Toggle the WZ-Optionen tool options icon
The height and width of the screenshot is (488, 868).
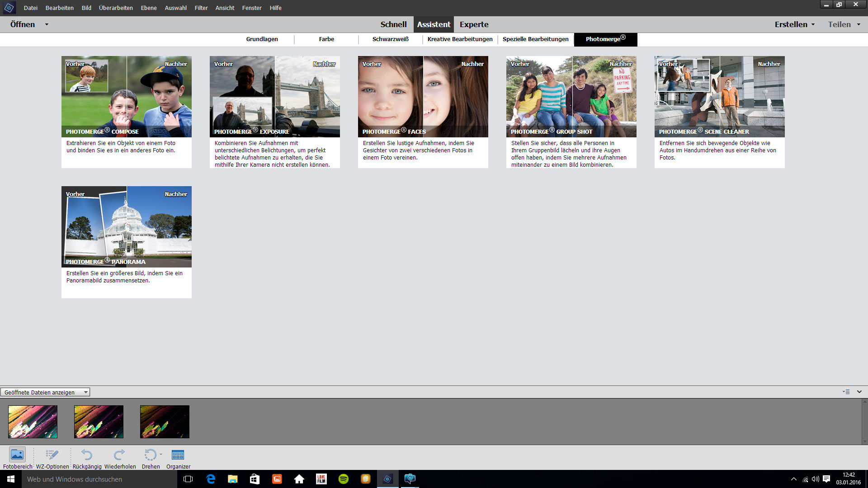[52, 455]
